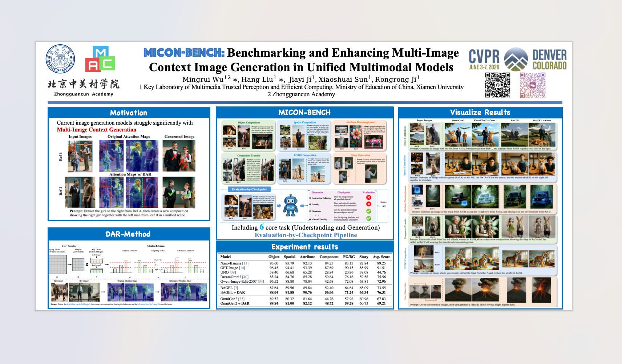Click the black QR code
This screenshot has width=622, height=364.
click(x=498, y=85)
